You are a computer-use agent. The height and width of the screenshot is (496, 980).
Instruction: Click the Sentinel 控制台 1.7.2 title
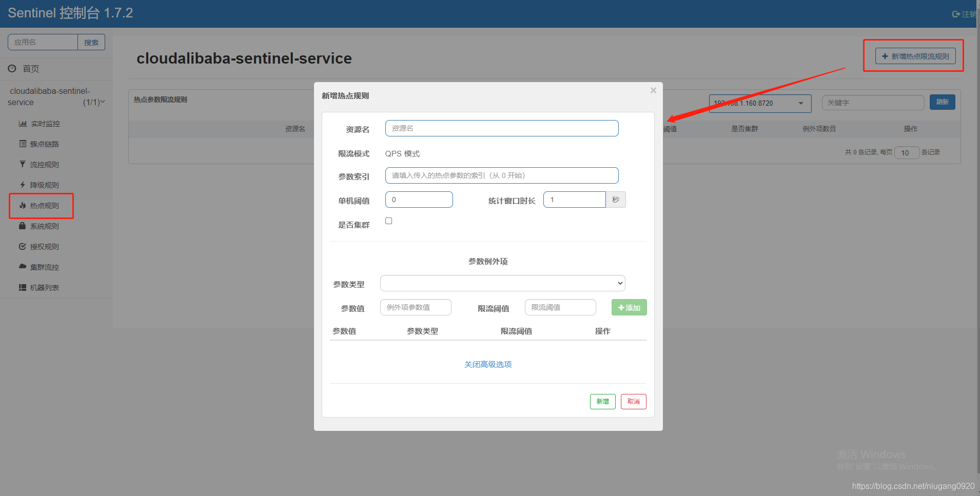point(70,13)
